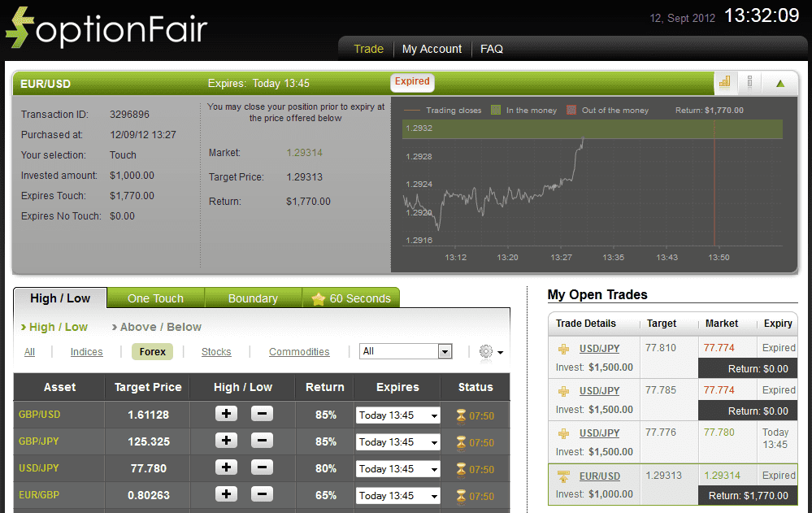Select the plus Call option for EUR/GBP

pos(226,495)
